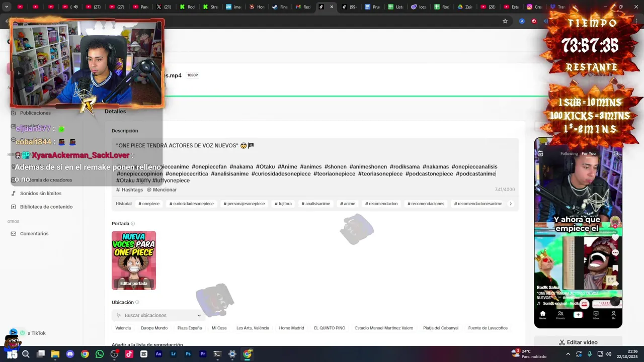Viewport: 644px width, 362px height.
Task: Click the Editar vídeo button
Action: click(578, 342)
